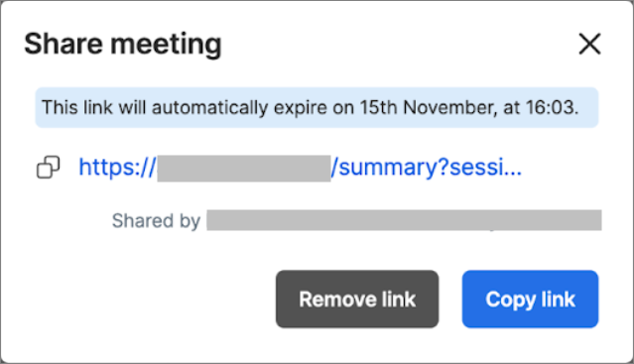Click the blue Copy link button

(x=530, y=299)
